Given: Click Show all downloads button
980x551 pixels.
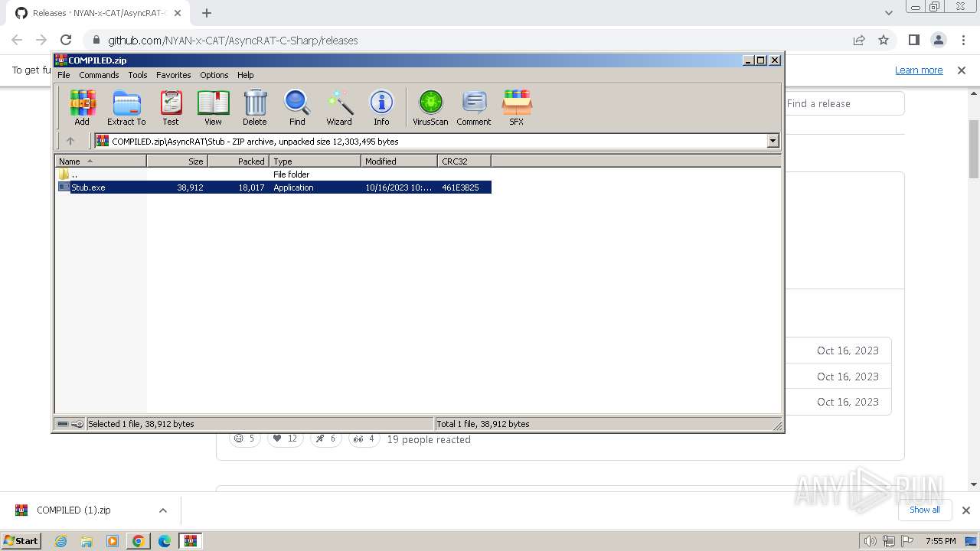Looking at the screenshot, I should point(924,510).
